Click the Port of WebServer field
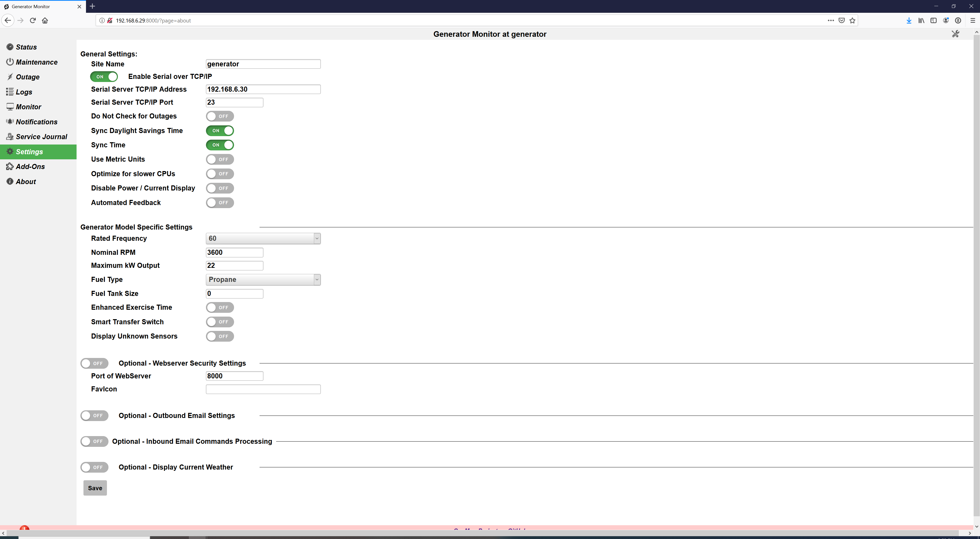The height and width of the screenshot is (539, 980). (234, 376)
